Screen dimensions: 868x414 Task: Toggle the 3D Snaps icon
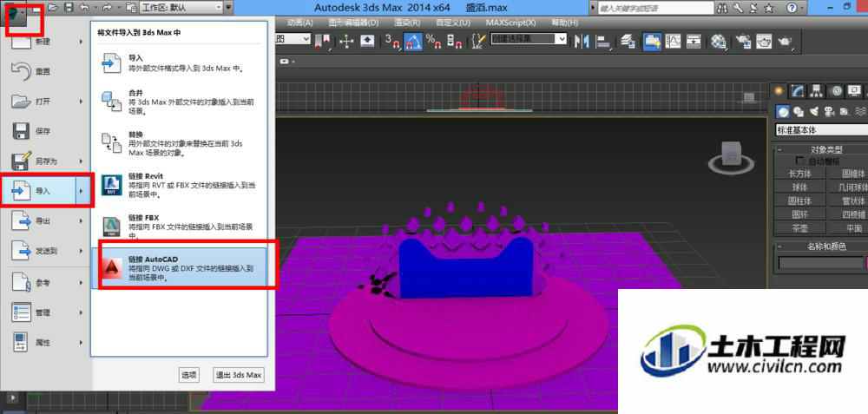(392, 42)
